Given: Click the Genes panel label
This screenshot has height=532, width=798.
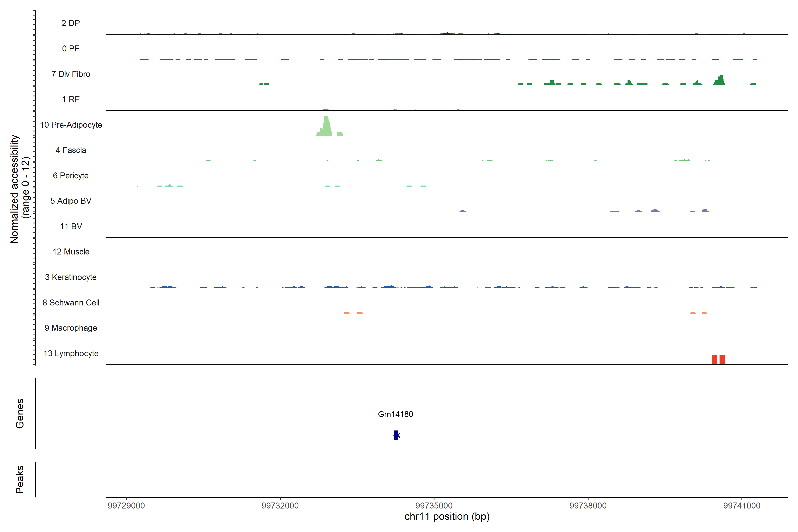Looking at the screenshot, I should pyautogui.click(x=20, y=414).
